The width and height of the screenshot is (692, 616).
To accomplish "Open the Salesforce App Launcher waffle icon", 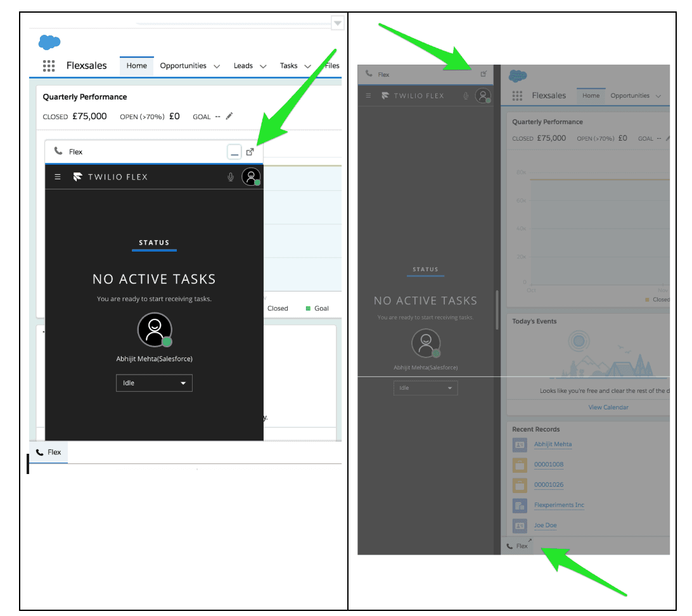I will [49, 65].
